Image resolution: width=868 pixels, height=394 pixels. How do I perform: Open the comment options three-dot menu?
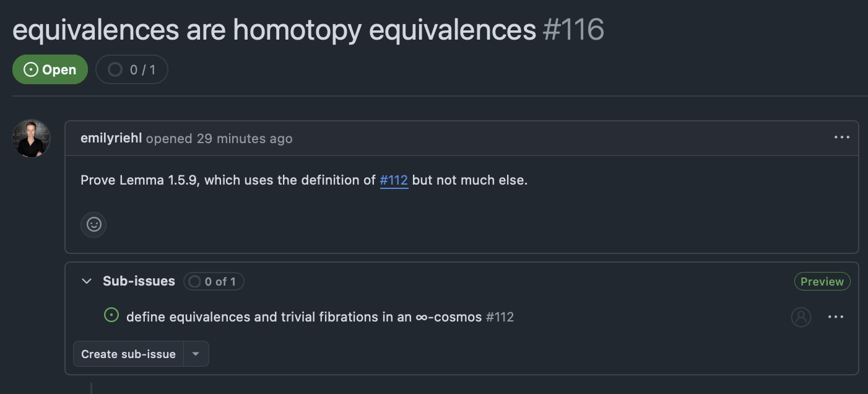[x=841, y=138]
